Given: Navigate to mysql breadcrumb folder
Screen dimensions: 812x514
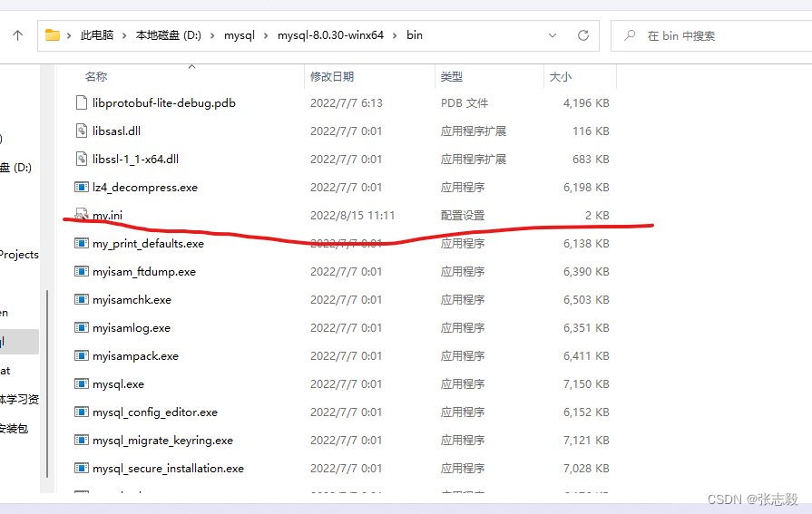Looking at the screenshot, I should (240, 35).
